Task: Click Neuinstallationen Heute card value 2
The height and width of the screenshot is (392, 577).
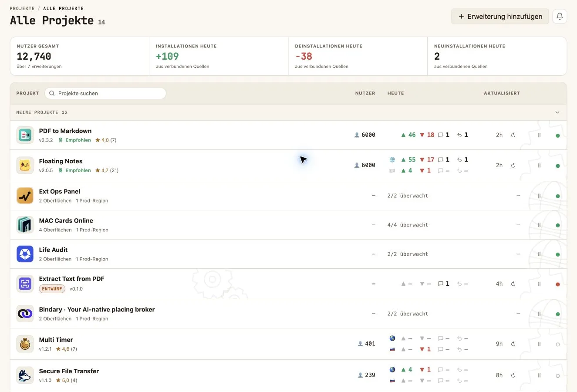Action: [437, 56]
